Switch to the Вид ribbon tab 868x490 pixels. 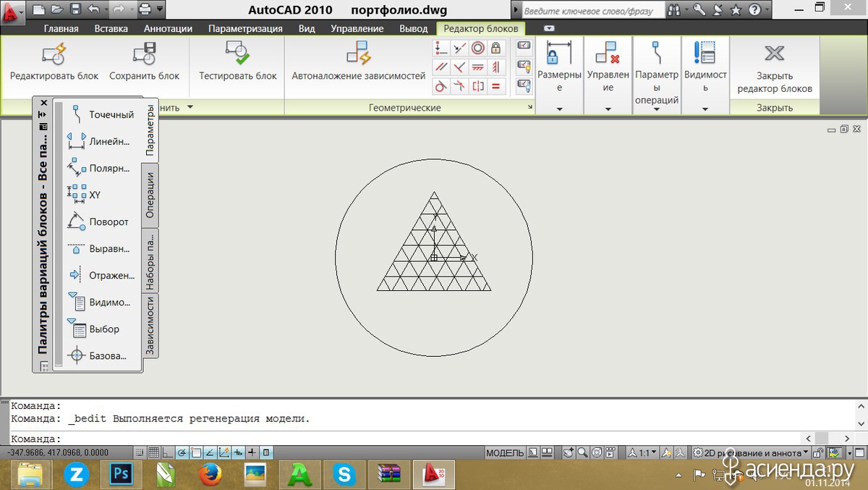[307, 28]
